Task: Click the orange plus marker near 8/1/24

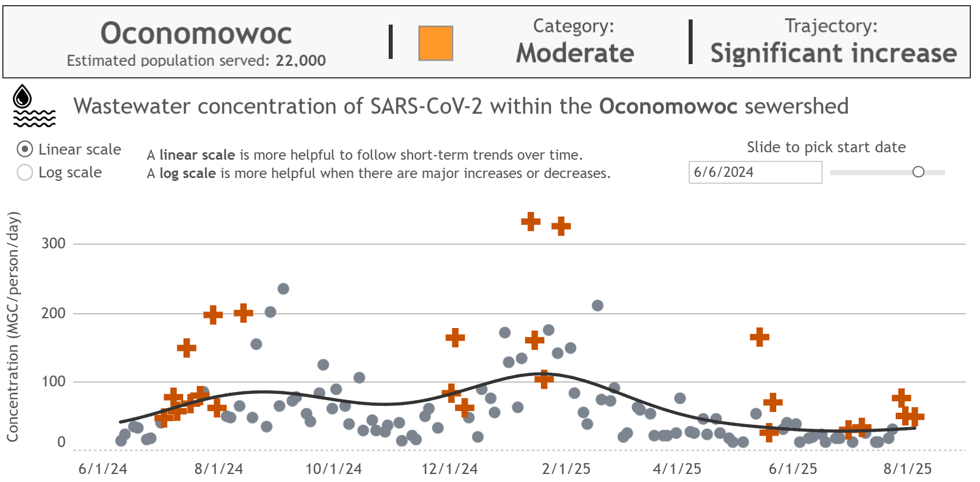Action: [212, 314]
